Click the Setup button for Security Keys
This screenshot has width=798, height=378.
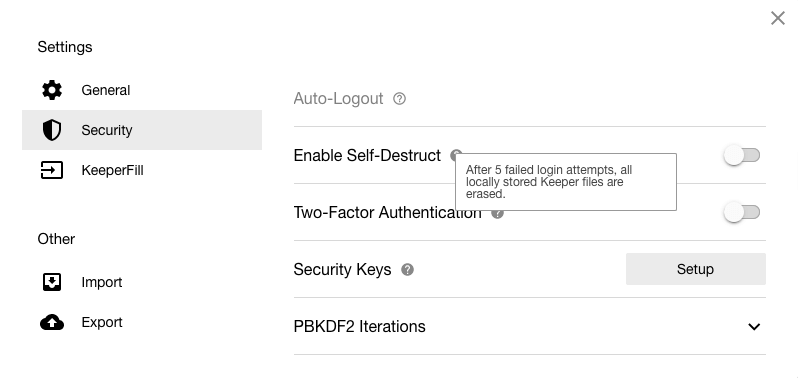coord(696,269)
